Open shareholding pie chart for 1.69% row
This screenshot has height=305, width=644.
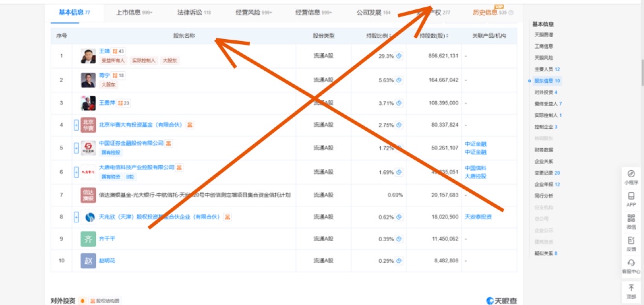399,172
